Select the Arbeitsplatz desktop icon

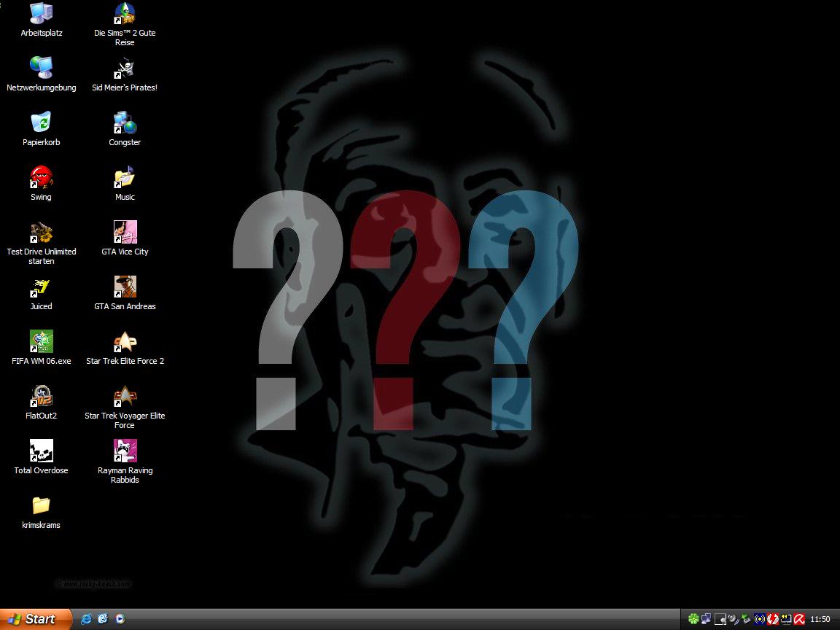[x=42, y=13]
